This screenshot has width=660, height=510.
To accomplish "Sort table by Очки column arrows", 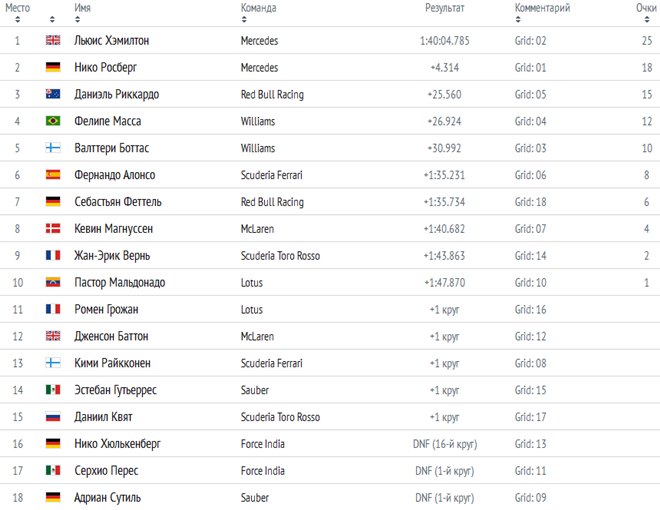I will coord(647,19).
